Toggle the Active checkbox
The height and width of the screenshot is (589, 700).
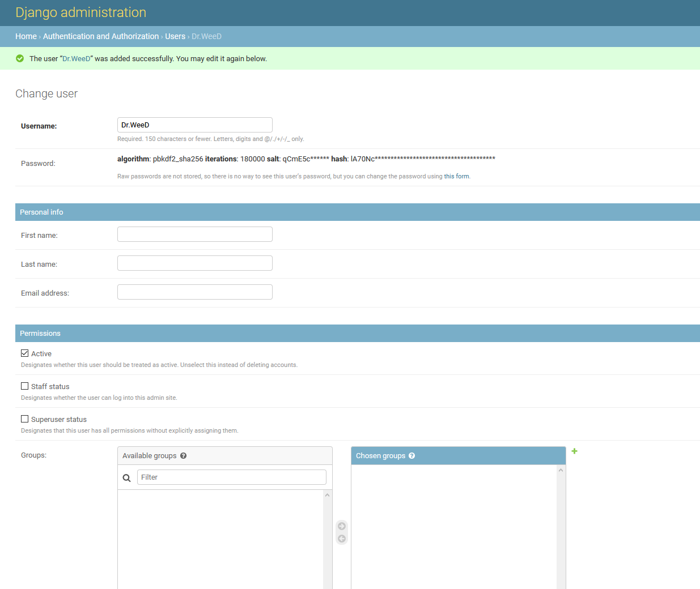[x=25, y=353]
